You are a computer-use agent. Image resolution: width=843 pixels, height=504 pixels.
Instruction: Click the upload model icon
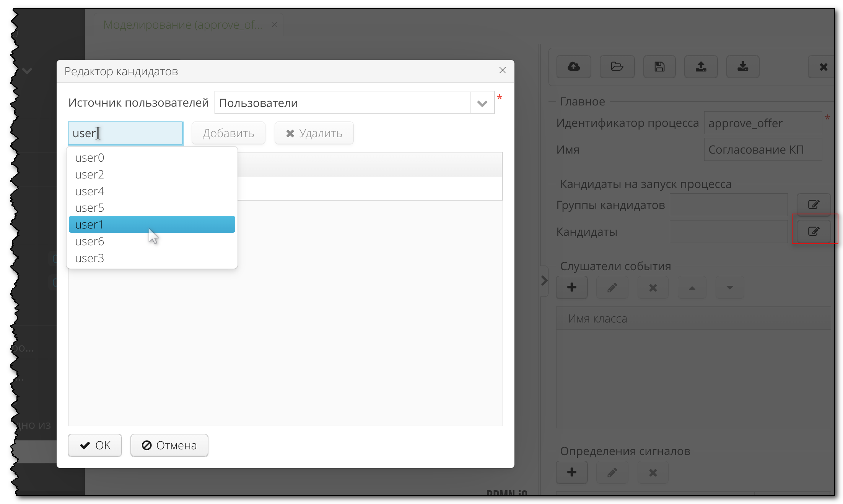click(x=701, y=67)
